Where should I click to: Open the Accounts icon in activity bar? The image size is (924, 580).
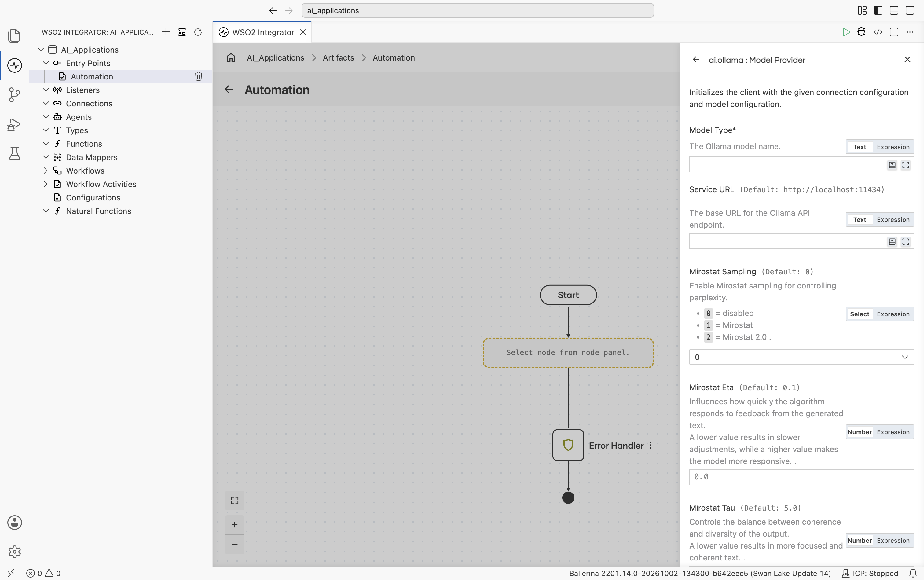[x=15, y=523]
